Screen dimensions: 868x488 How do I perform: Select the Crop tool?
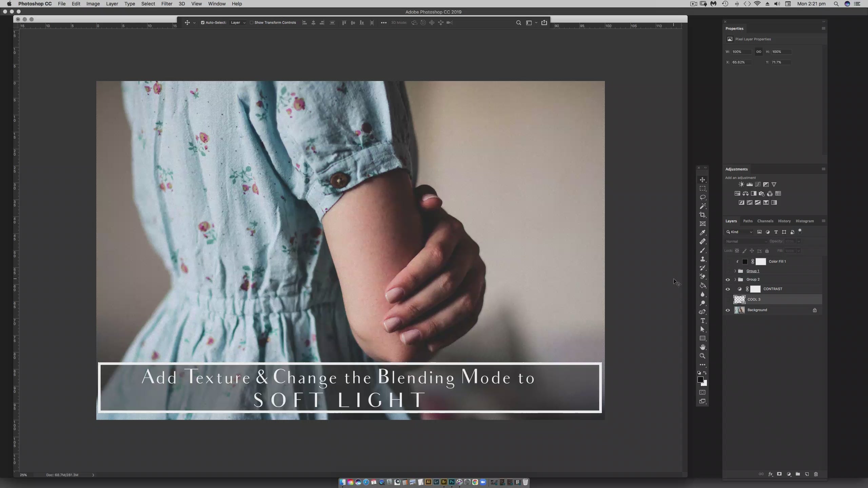[703, 215]
